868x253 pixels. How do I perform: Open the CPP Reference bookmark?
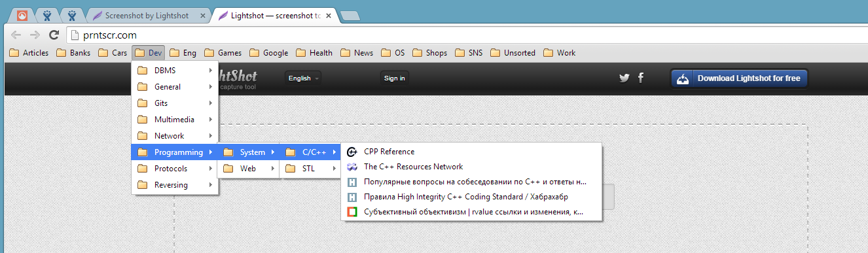click(x=471, y=152)
